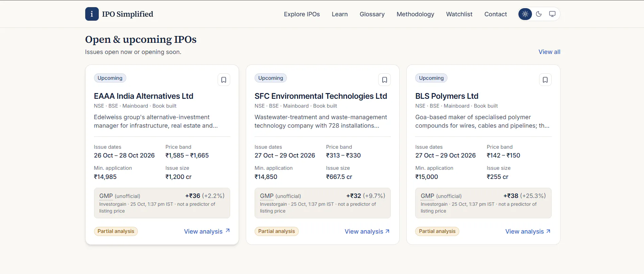
Task: Click Partial analysis tag on BLS card
Action: pyautogui.click(x=437, y=231)
